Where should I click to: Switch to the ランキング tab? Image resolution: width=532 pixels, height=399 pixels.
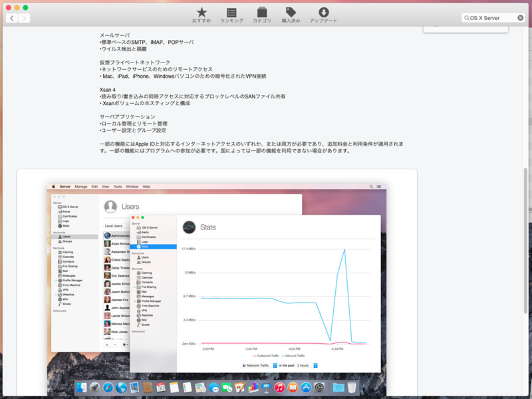click(x=231, y=15)
